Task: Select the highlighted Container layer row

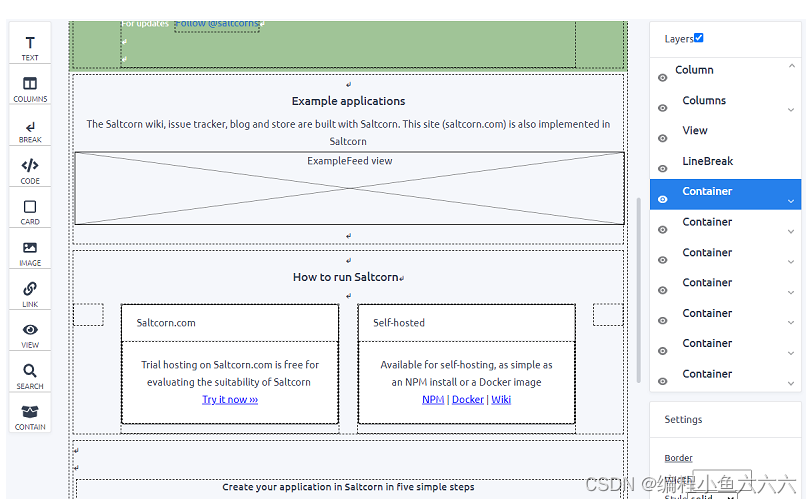Action: tap(725, 194)
